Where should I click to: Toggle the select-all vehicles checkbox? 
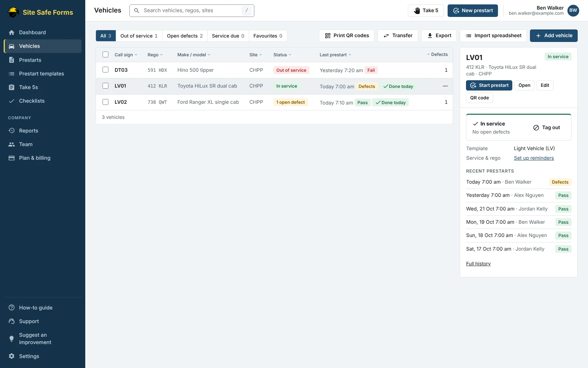click(105, 54)
